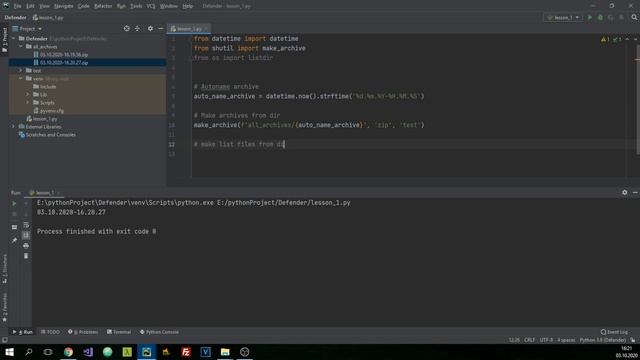Open the Event Log
This screenshot has width=640, height=360.
pos(614,332)
